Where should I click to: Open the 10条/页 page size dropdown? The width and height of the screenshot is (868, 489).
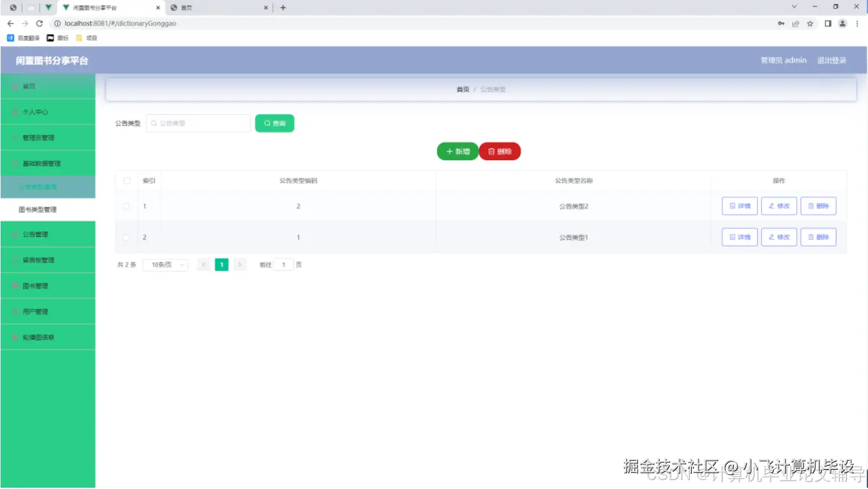pyautogui.click(x=165, y=264)
